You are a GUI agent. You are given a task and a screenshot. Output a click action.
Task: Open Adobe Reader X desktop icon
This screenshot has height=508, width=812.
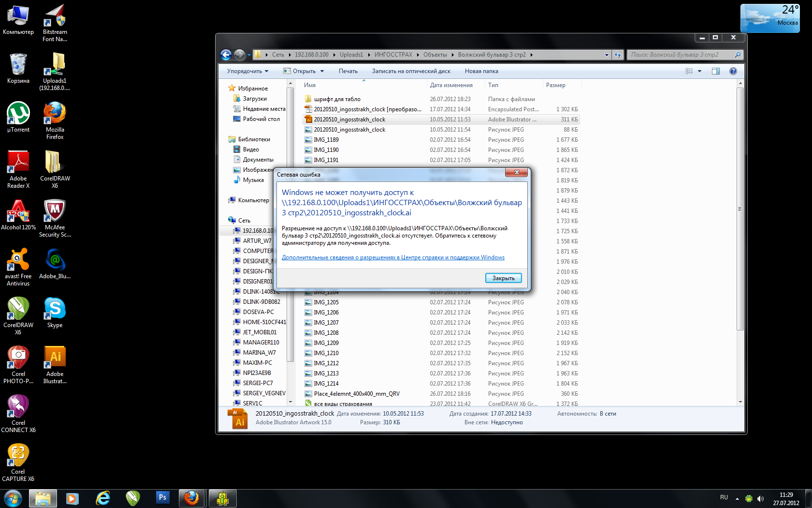[18, 169]
